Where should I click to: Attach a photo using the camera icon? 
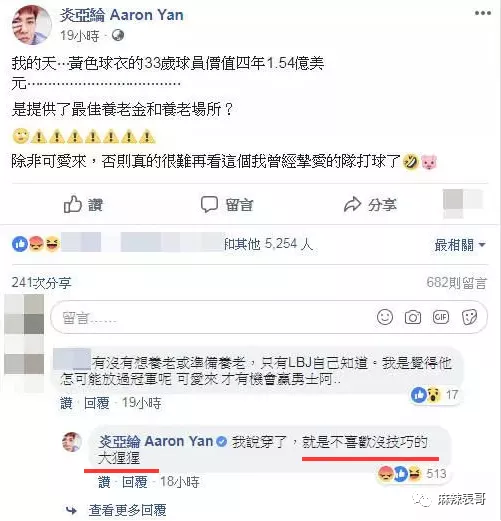click(413, 317)
